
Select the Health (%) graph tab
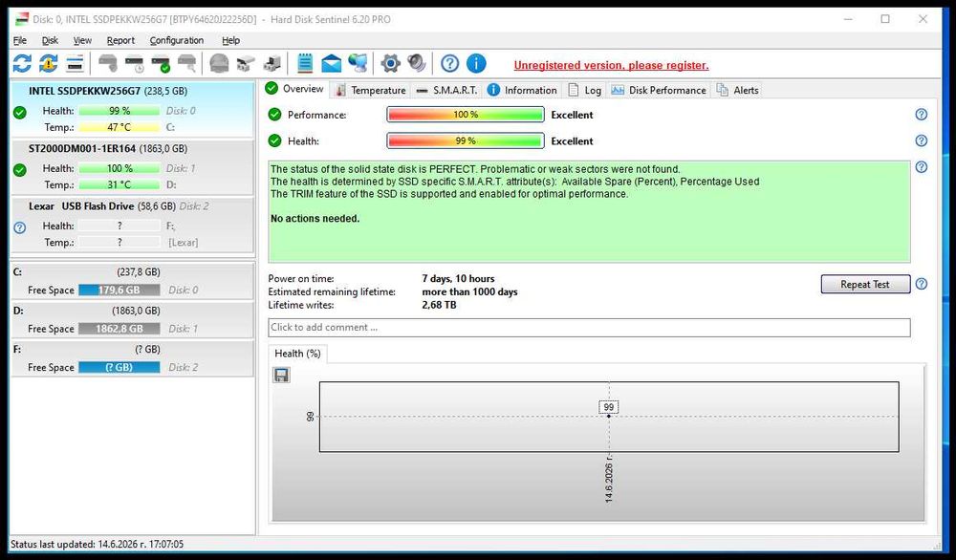[297, 354]
